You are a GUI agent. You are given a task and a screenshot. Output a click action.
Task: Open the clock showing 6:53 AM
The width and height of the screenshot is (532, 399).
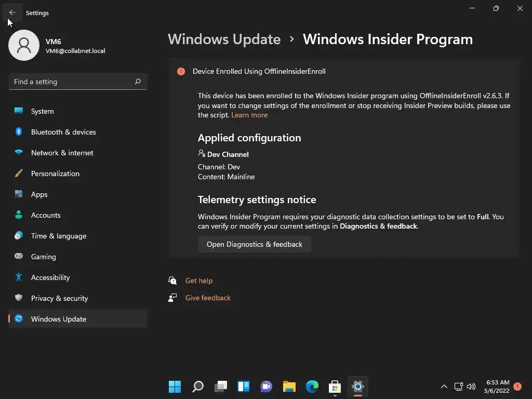tap(497, 387)
